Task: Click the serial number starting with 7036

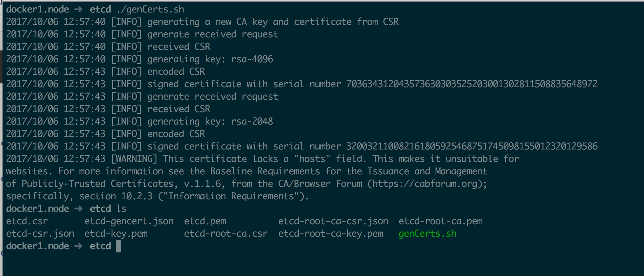Action: tap(472, 84)
